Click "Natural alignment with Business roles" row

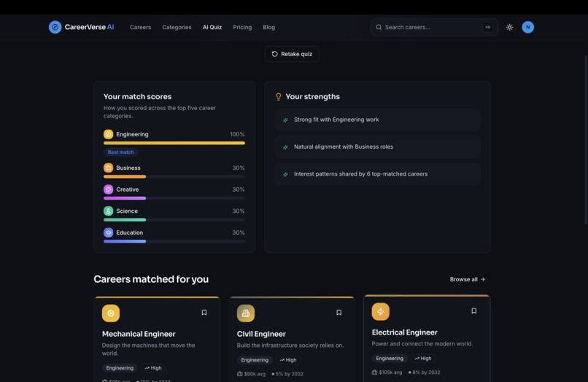[377, 147]
